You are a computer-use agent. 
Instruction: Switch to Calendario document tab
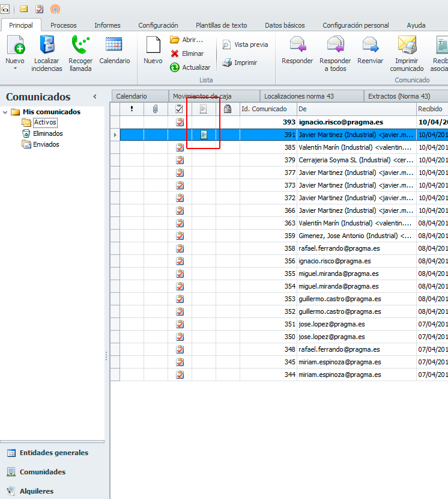coord(140,96)
